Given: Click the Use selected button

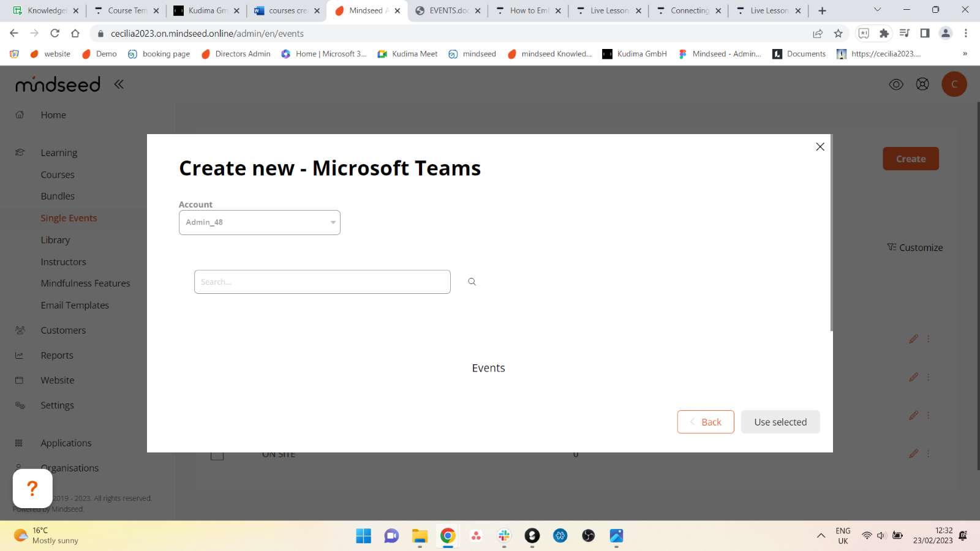Looking at the screenshot, I should (x=780, y=422).
